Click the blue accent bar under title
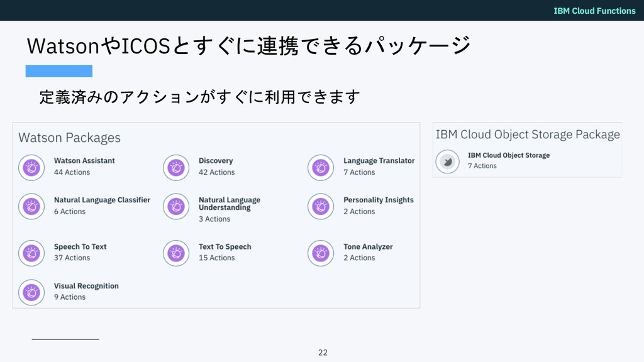Screen dimensions: 644x362 [58, 71]
